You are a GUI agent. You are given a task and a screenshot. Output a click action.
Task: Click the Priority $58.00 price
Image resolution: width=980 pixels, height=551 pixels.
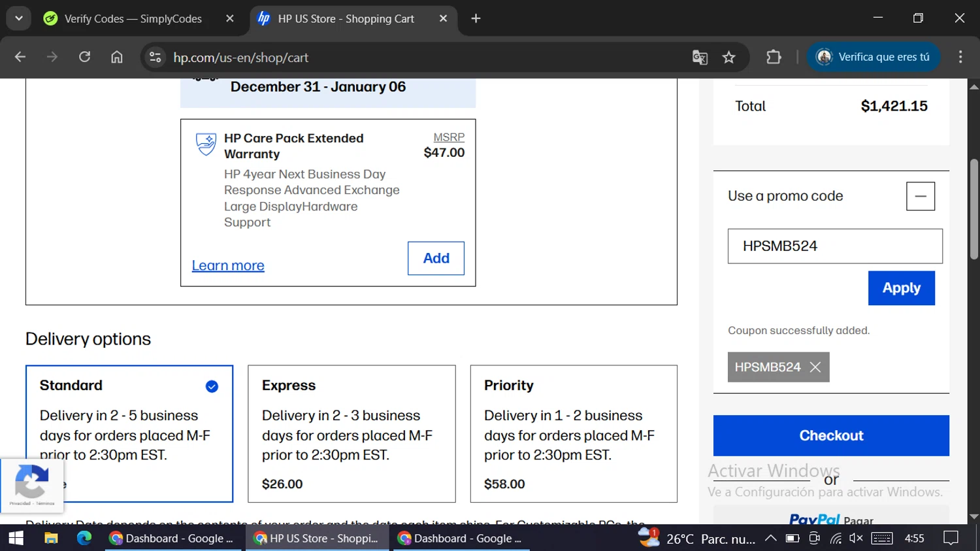click(504, 484)
